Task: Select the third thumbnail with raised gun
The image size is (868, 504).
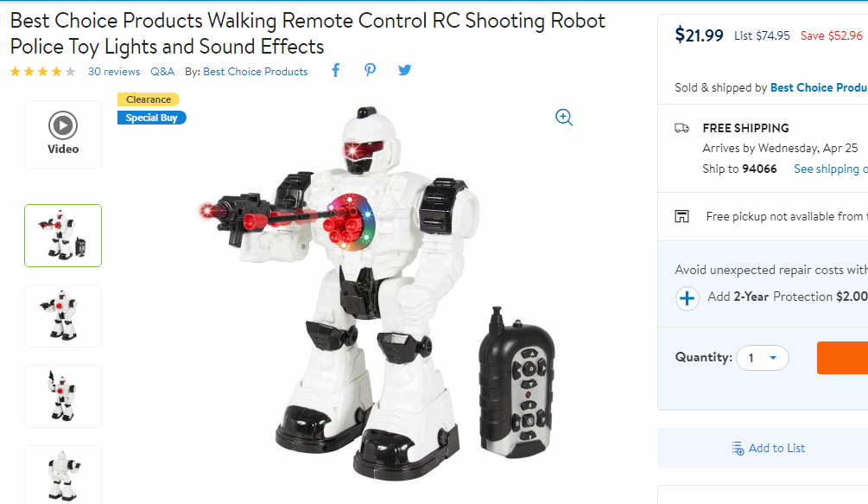Action: [x=63, y=396]
